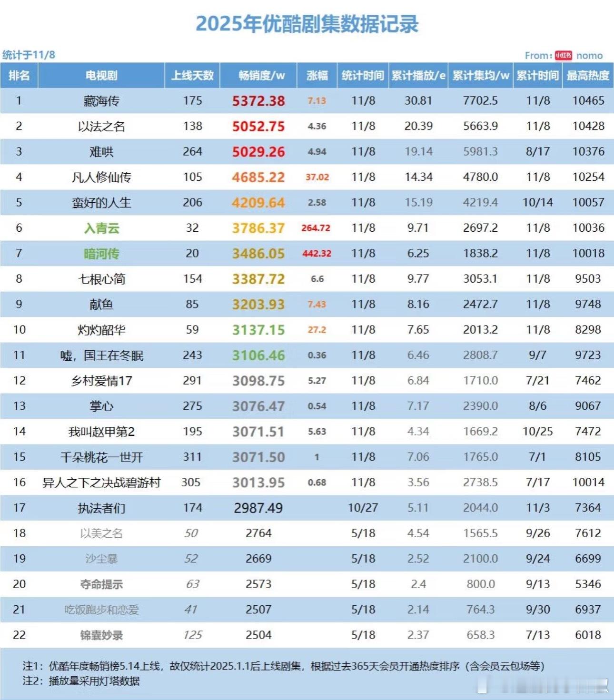The image size is (614, 700).
Task: Select the drama name 乡村爱情17
Action: [x=101, y=381]
